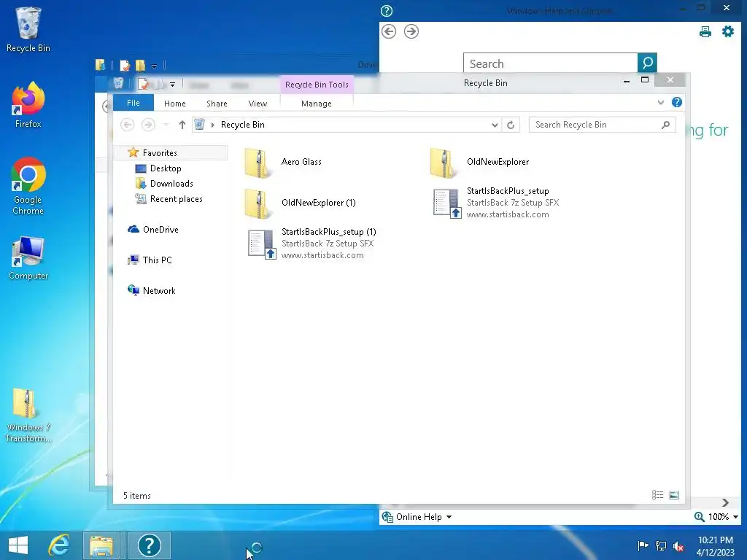The width and height of the screenshot is (747, 560).
Task: Open Customize Quick Access Toolbar dropdown
Action: pyautogui.click(x=172, y=85)
